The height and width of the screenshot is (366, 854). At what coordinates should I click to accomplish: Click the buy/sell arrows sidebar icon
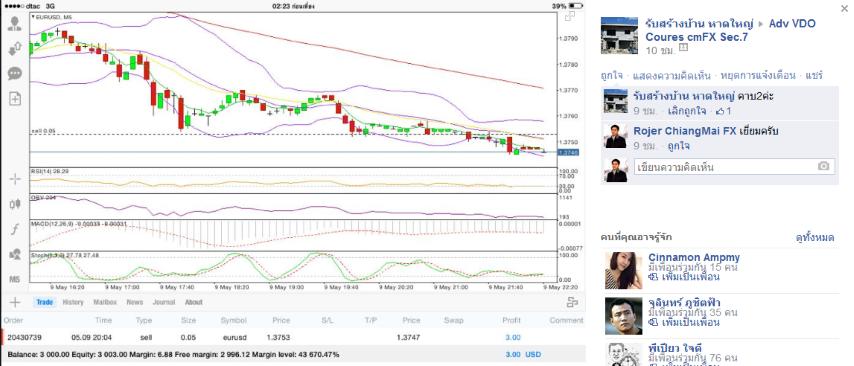(x=15, y=49)
